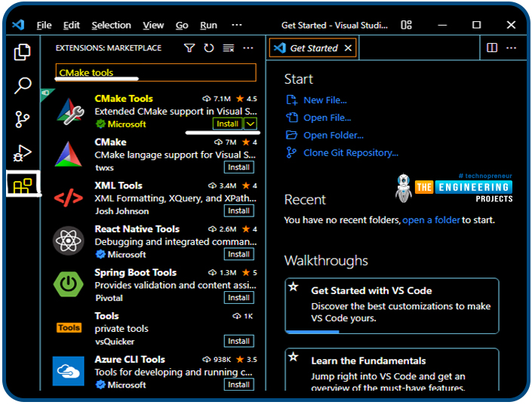Viewport: 532px width, 405px height.
Task: Click the Clone Git Repository icon
Action: [291, 152]
